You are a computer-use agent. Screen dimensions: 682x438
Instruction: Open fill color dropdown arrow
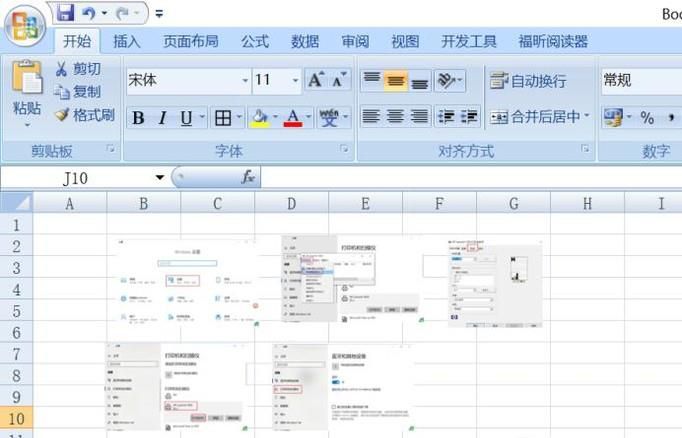275,117
